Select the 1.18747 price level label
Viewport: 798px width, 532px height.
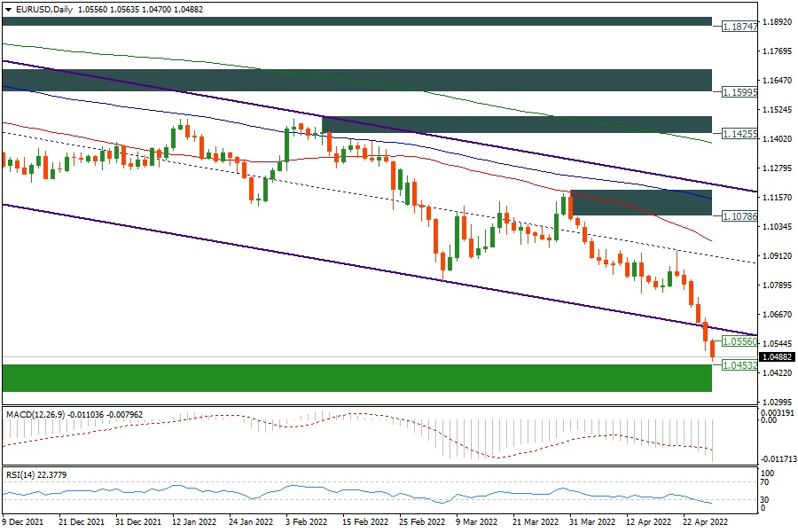(738, 27)
